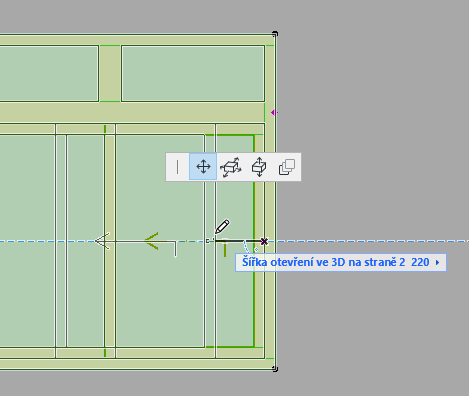
Task: Select the bottom-right corner selection handle
Action: tap(275, 369)
